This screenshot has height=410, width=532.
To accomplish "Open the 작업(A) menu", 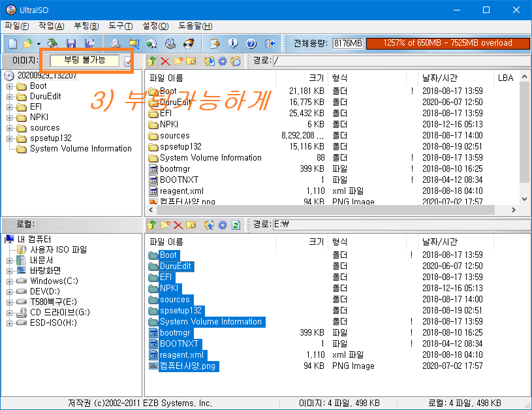I will point(51,26).
